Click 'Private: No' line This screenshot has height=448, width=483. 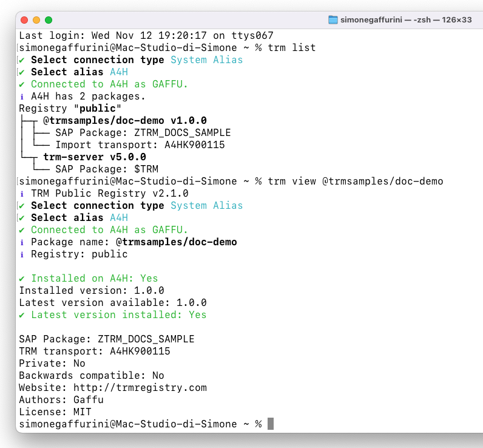pyautogui.click(x=52, y=363)
